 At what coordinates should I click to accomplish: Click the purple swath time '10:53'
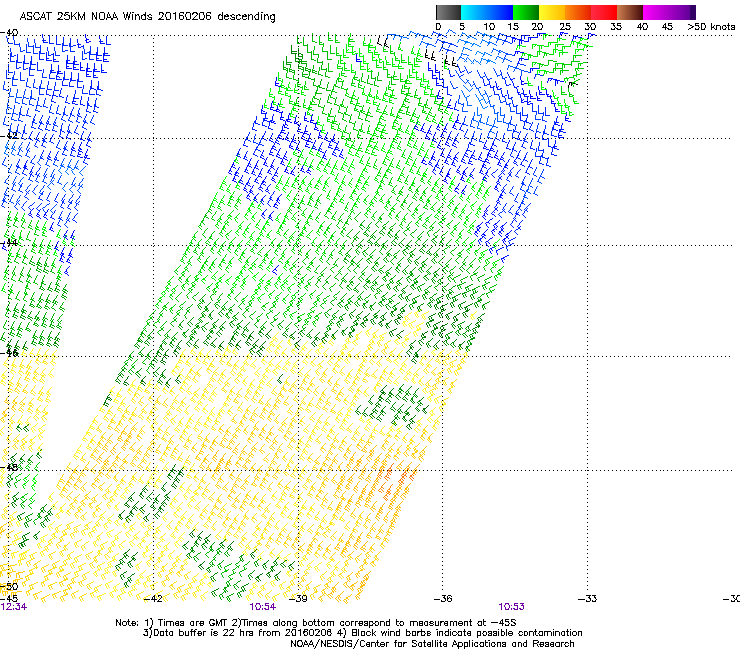point(511,607)
